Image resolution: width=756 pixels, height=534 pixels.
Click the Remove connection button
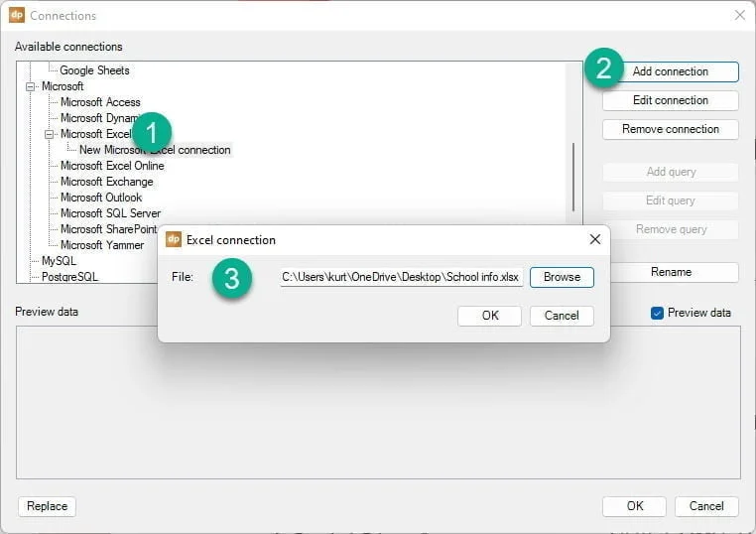[x=670, y=129]
